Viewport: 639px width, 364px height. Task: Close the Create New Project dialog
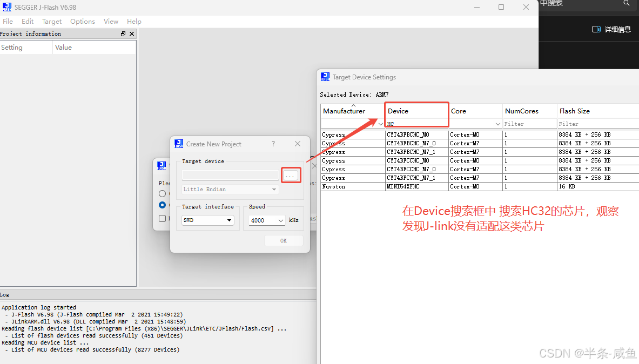(298, 144)
